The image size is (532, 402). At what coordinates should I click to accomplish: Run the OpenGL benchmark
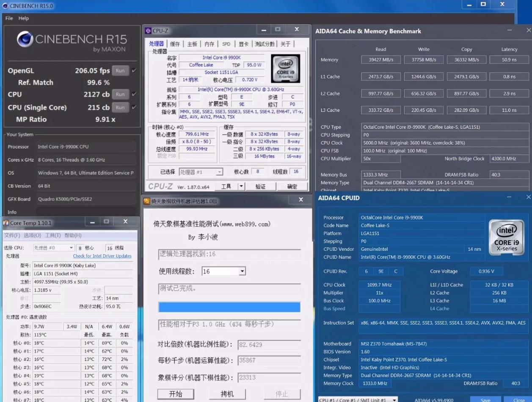120,71
